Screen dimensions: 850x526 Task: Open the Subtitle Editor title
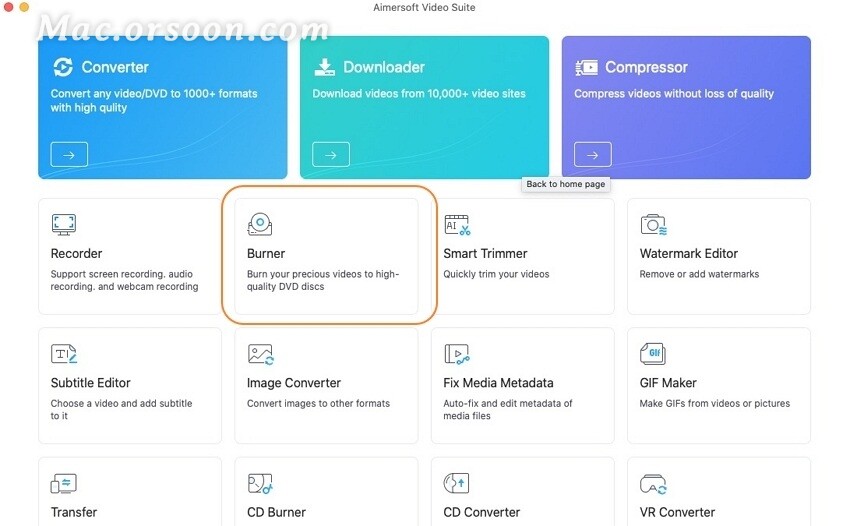91,383
